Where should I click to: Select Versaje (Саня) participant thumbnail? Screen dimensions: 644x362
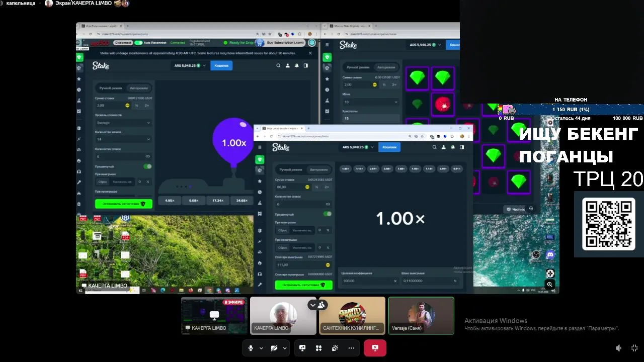point(421,316)
